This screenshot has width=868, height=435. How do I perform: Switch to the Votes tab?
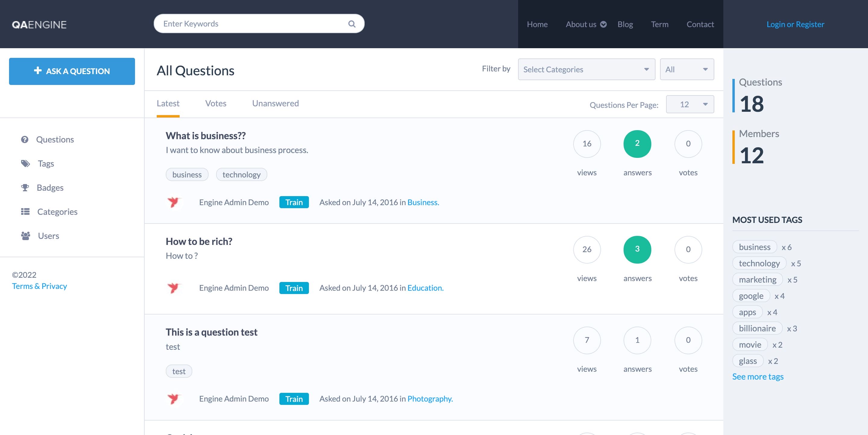216,103
